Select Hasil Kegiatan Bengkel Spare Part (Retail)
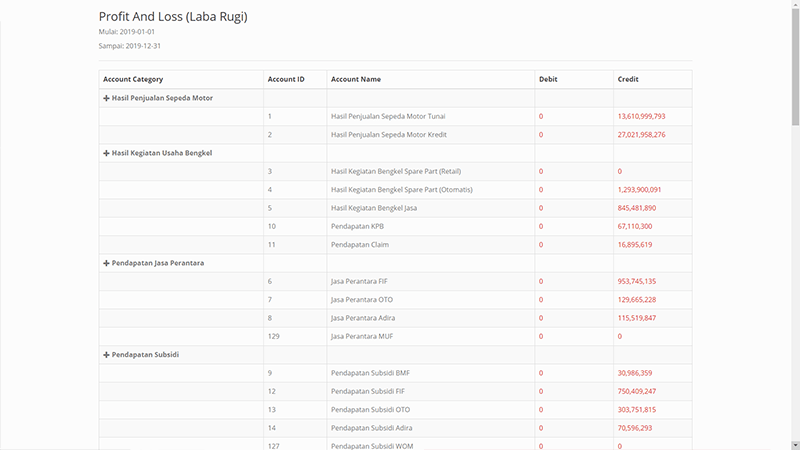 (396, 171)
